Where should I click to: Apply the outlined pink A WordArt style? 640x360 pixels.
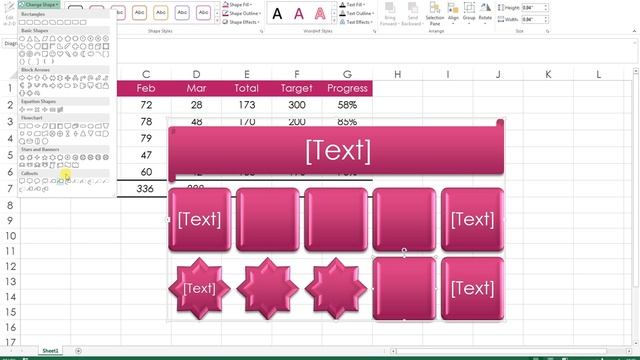tap(320, 14)
